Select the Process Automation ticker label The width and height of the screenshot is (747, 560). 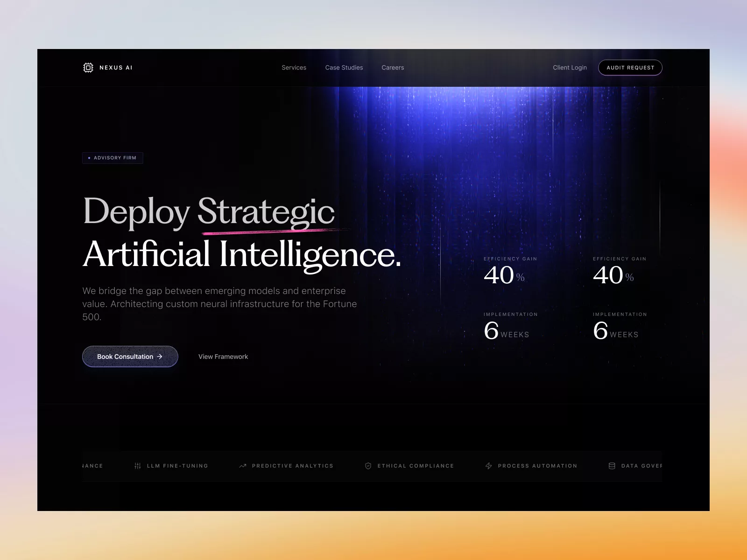pos(537,466)
